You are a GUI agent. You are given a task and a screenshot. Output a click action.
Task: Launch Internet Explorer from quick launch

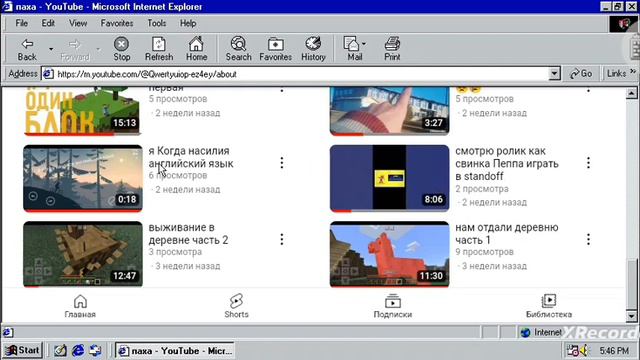pos(78,350)
